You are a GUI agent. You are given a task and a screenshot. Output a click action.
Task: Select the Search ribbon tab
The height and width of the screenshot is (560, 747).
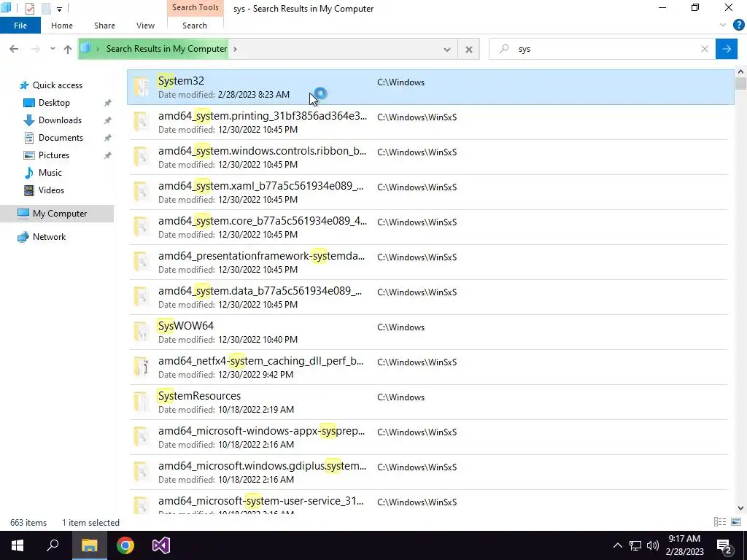tap(194, 26)
